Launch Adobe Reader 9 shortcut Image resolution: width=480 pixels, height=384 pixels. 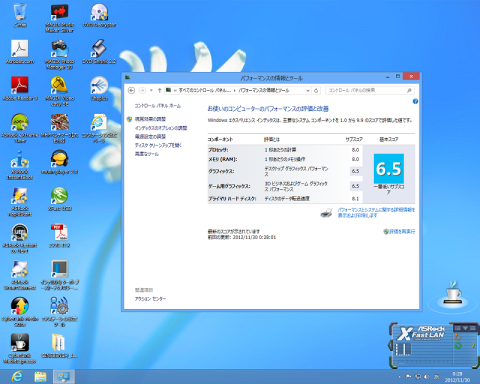point(20,88)
